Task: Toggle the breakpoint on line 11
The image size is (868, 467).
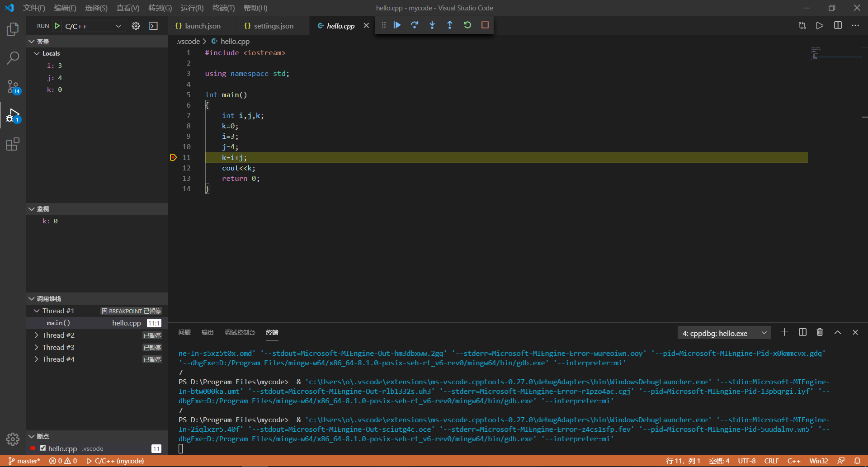Action: tap(173, 157)
